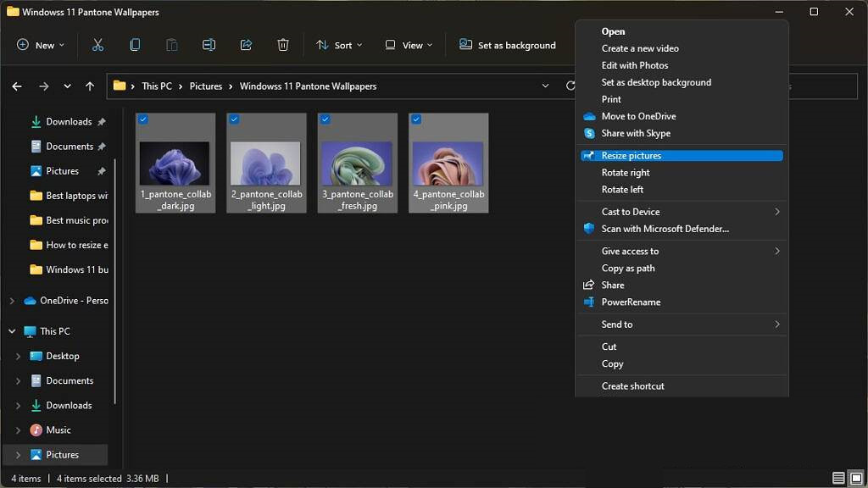Click the navigation pane scrollbar
The height and width of the screenshot is (488, 868).
coord(114,280)
